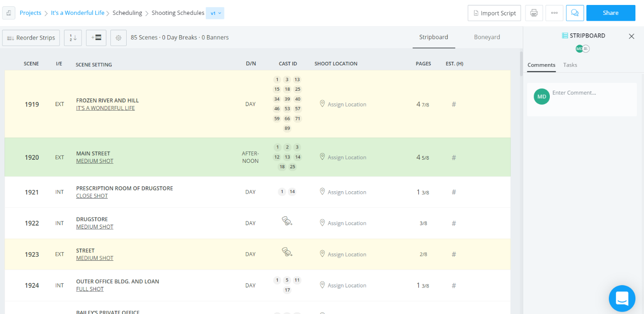Click the Share button
Viewport: 644px width, 314px height.
coord(611,13)
